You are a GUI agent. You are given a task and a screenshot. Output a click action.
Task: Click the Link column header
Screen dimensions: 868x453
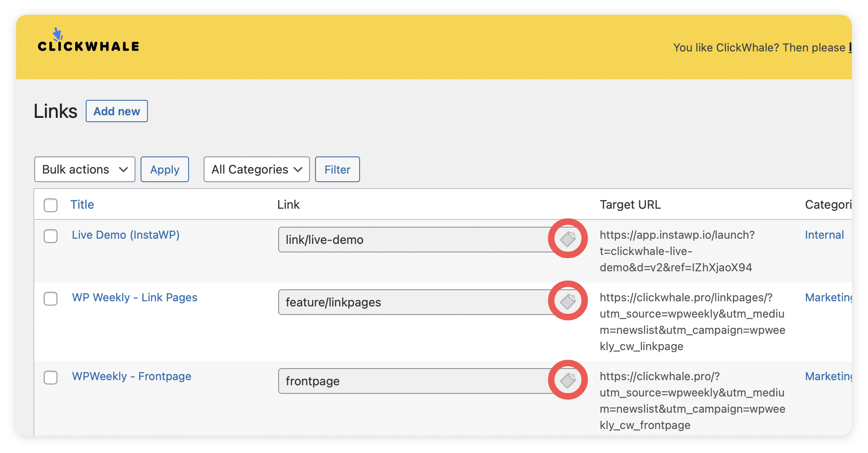(x=288, y=204)
